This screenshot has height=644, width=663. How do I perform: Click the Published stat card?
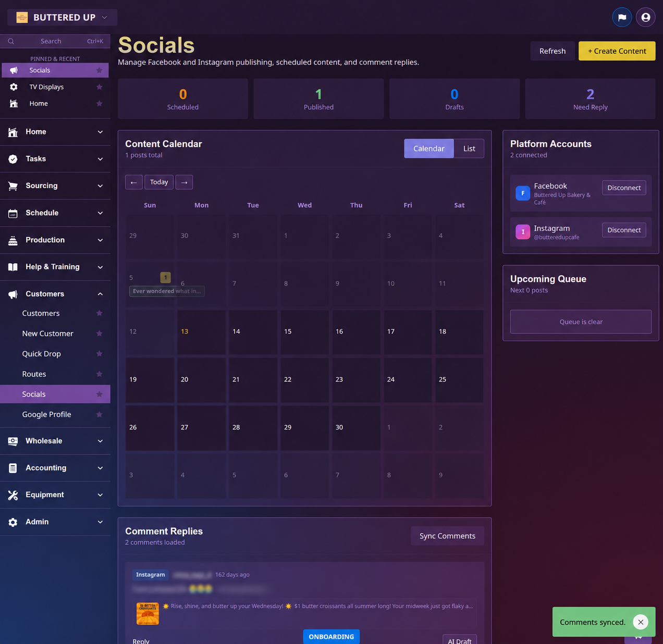[x=318, y=99]
